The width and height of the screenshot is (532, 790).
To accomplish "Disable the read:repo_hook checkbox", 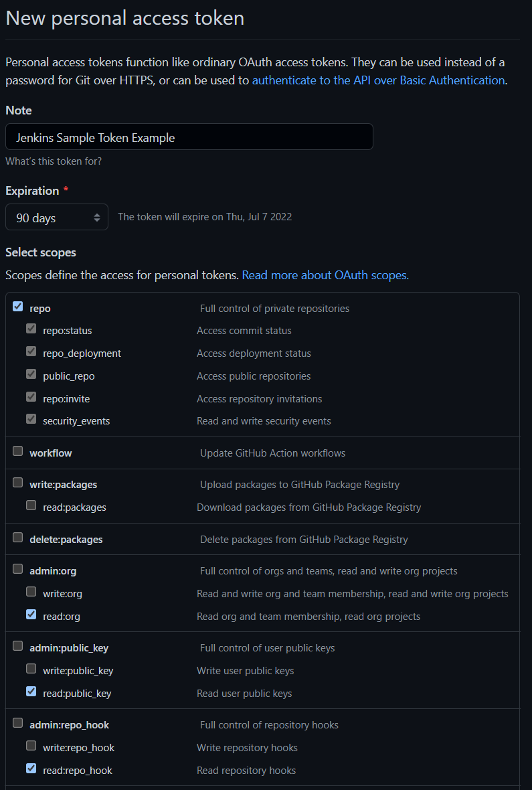I will pyautogui.click(x=31, y=768).
